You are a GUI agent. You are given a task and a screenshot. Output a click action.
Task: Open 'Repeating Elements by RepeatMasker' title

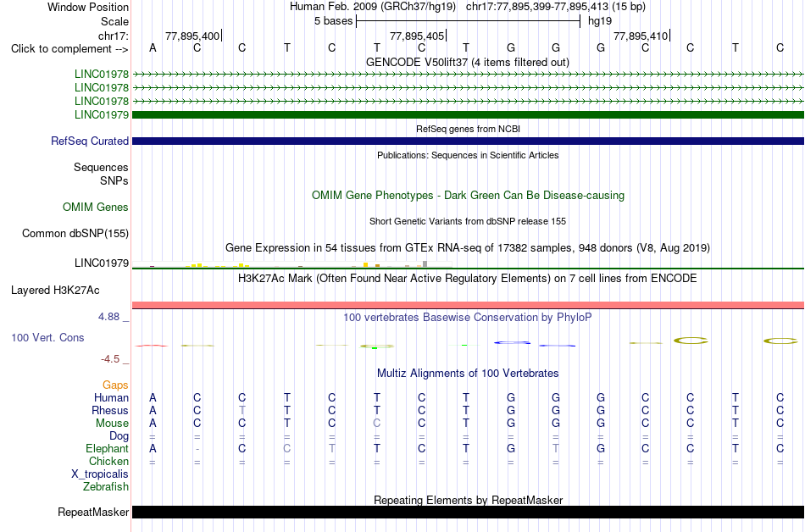click(468, 500)
